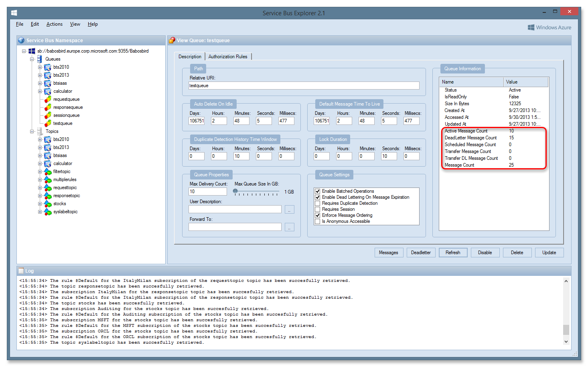Toggle Enable Batched Operations checkbox
588x367 pixels.
click(x=318, y=191)
